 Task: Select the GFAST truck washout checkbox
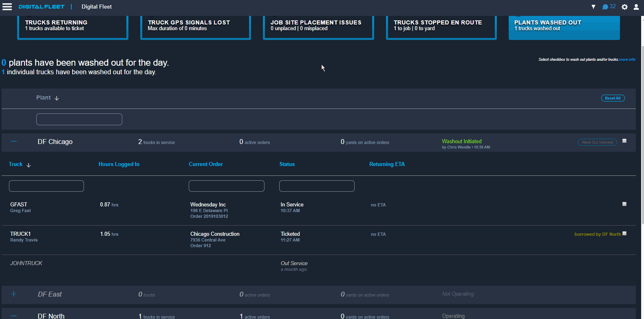[x=624, y=204]
